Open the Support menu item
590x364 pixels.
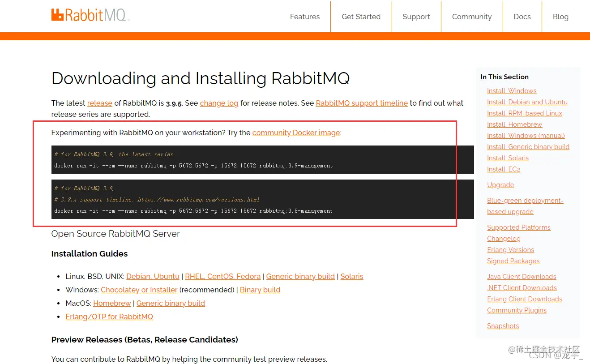tap(416, 17)
